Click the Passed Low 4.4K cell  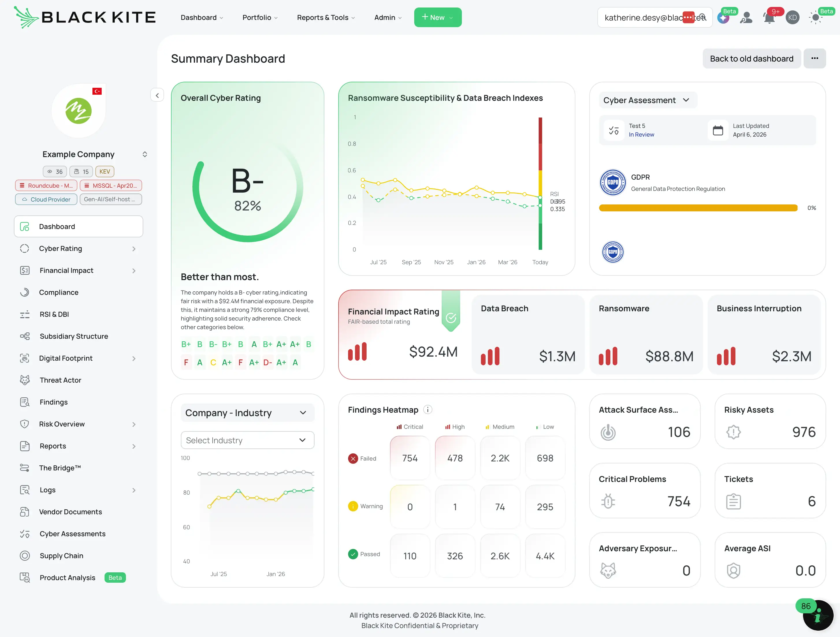tap(545, 556)
